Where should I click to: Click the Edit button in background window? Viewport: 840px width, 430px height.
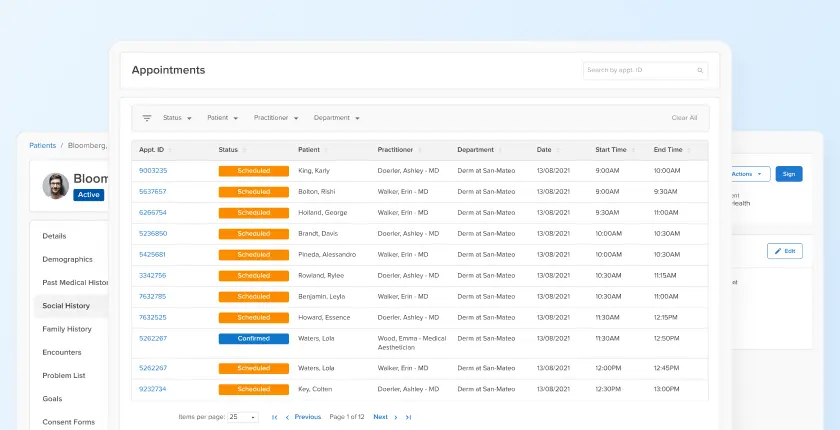coord(785,251)
